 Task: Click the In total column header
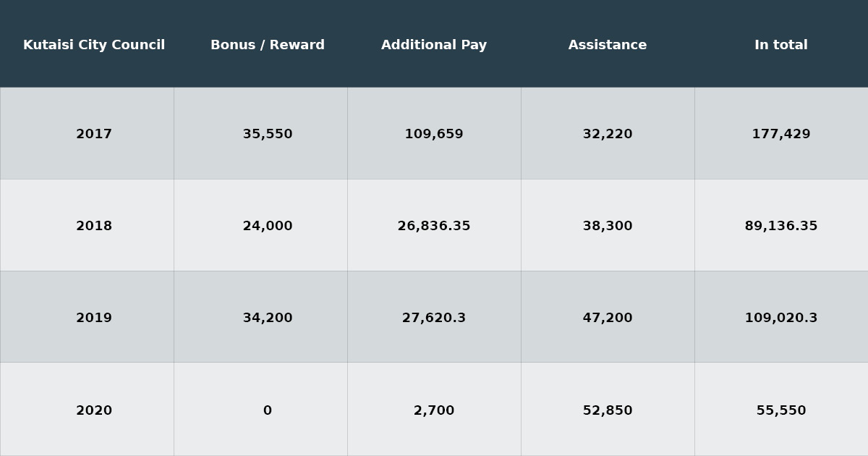pyautogui.click(x=781, y=45)
